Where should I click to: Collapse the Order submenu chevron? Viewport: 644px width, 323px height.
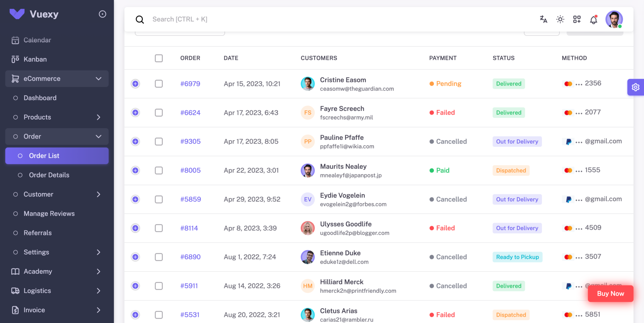(x=99, y=137)
